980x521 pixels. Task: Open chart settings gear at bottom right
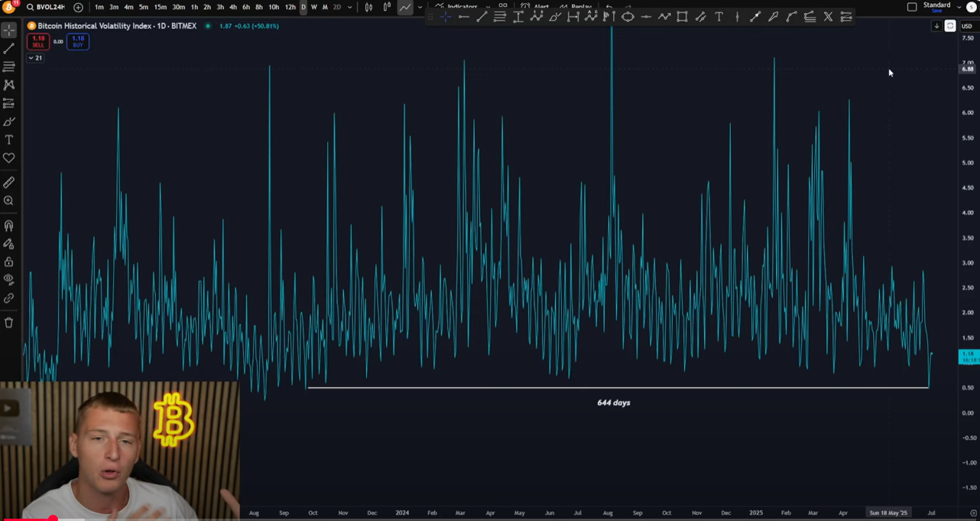(x=973, y=513)
